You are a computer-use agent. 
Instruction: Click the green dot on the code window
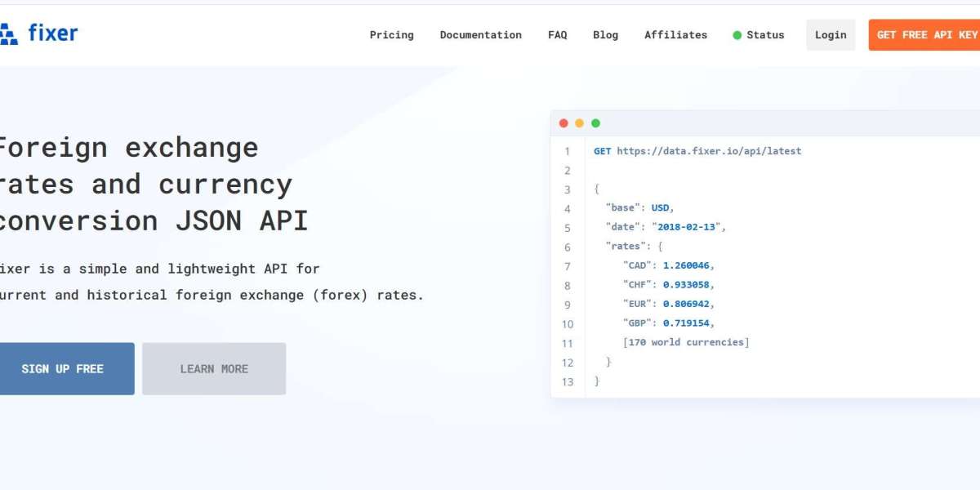[x=595, y=122]
